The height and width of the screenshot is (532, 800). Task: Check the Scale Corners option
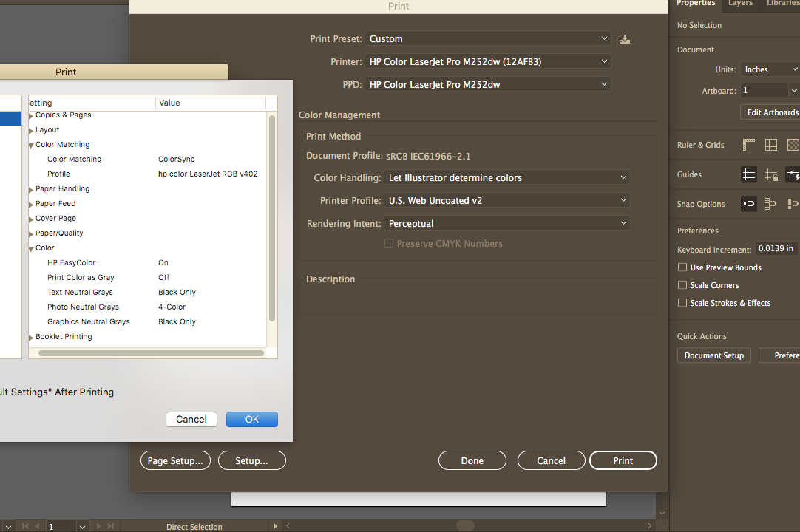coord(682,285)
